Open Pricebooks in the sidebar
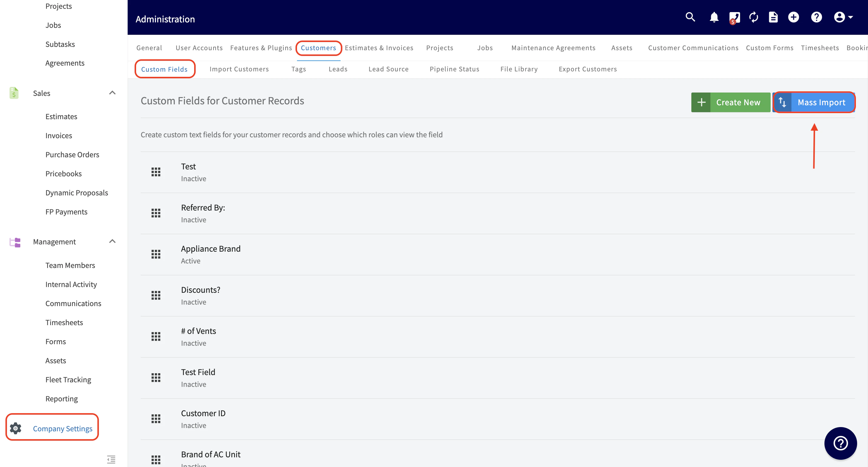Viewport: 868px width, 467px height. coord(63,174)
